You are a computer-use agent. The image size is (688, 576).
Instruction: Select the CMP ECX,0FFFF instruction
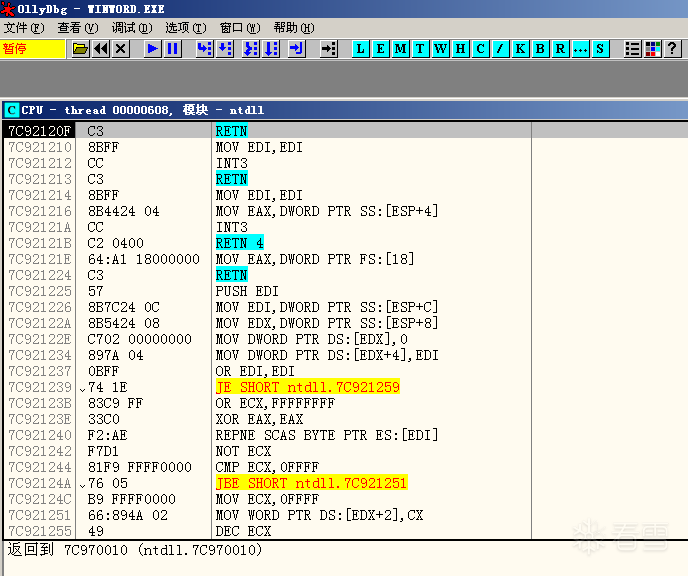point(267,467)
